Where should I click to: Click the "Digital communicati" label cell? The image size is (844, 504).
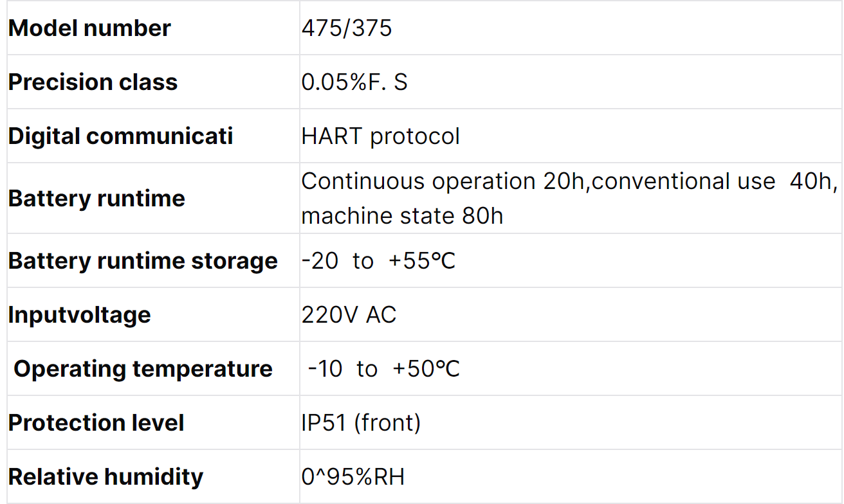coord(120,136)
